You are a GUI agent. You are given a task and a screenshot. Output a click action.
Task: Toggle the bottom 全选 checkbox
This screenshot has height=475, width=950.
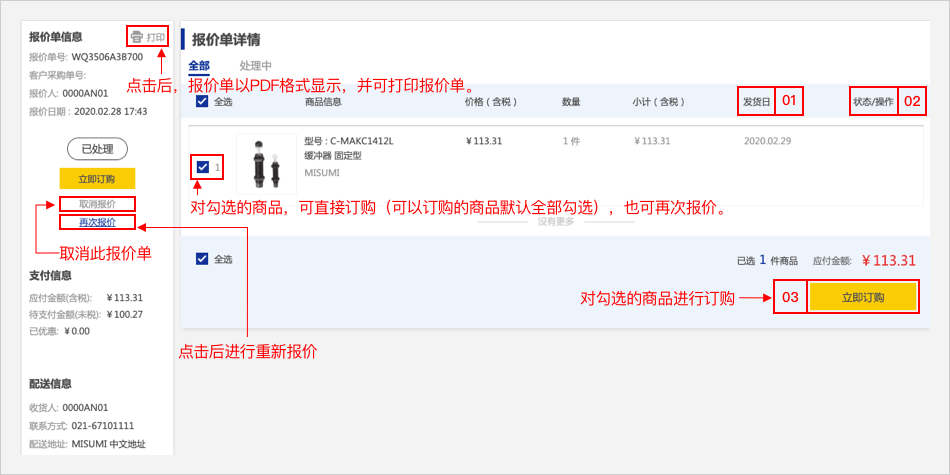pos(203,259)
